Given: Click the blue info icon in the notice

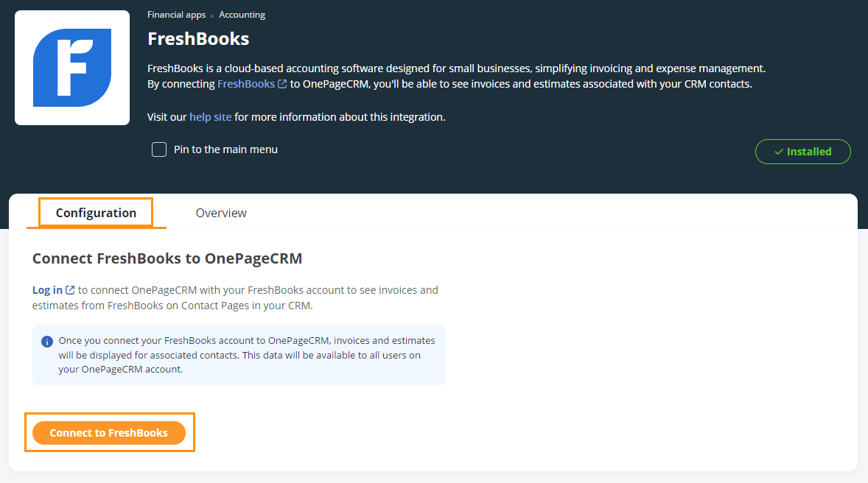Looking at the screenshot, I should click(47, 342).
